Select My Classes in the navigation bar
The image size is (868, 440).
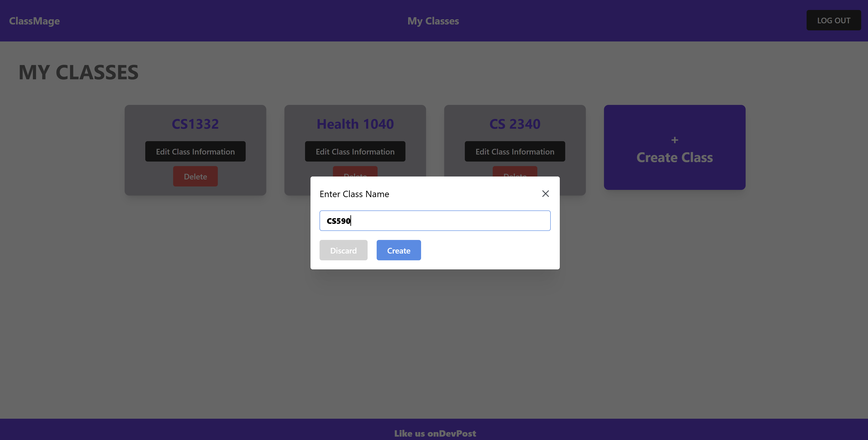pos(433,21)
